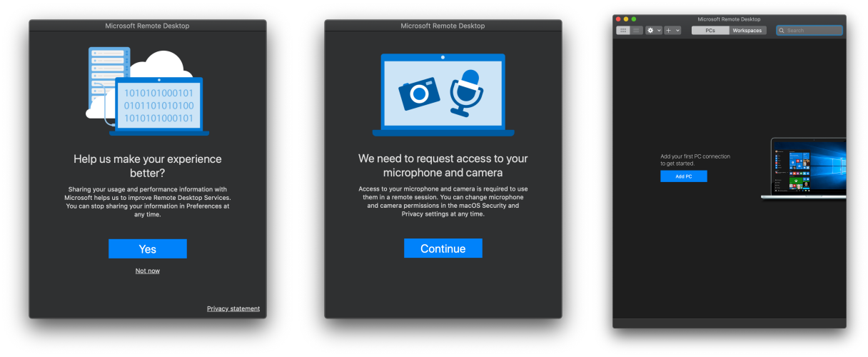Minimize the main Remote Desktop window
868x357 pixels.
tap(626, 19)
